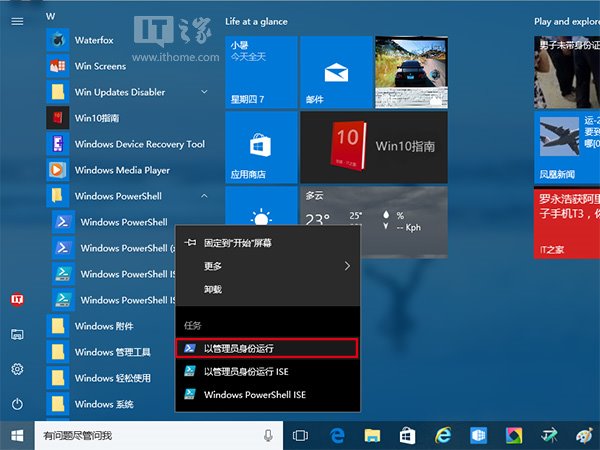The height and width of the screenshot is (450, 600).
Task: Open Settings gear icon in Start sidebar
Action: [17, 369]
